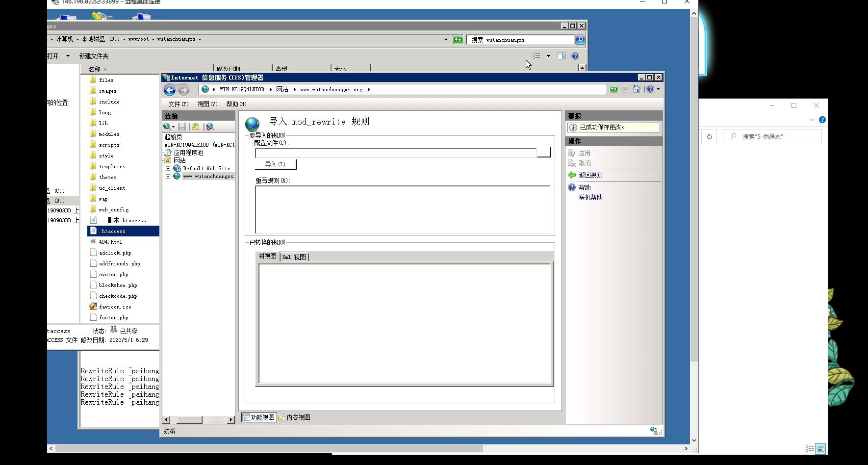
Task: Click the Explorer help icon
Action: pyautogui.click(x=575, y=56)
